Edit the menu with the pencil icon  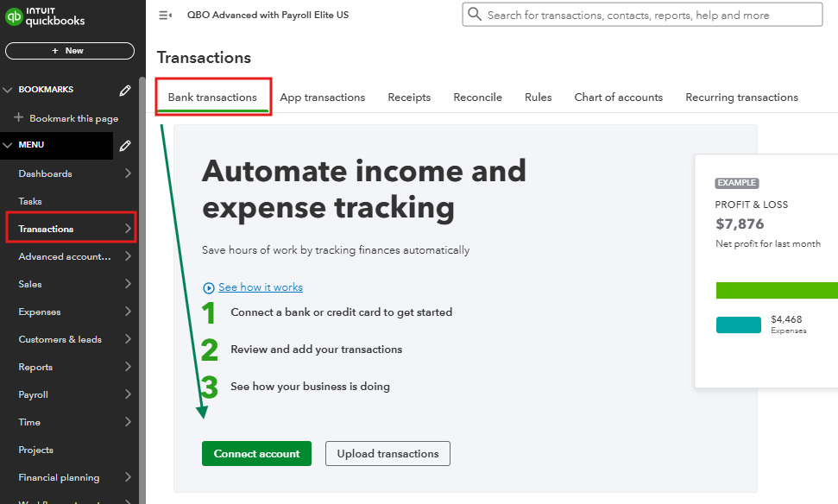click(125, 145)
